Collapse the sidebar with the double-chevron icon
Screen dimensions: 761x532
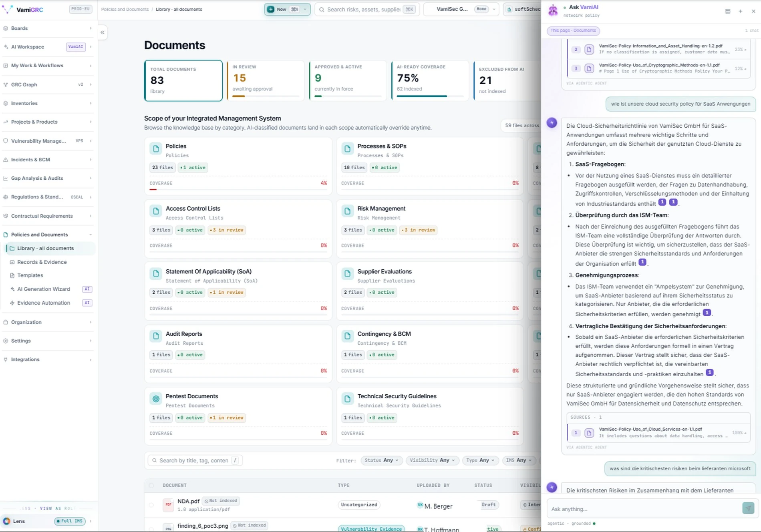pyautogui.click(x=103, y=32)
